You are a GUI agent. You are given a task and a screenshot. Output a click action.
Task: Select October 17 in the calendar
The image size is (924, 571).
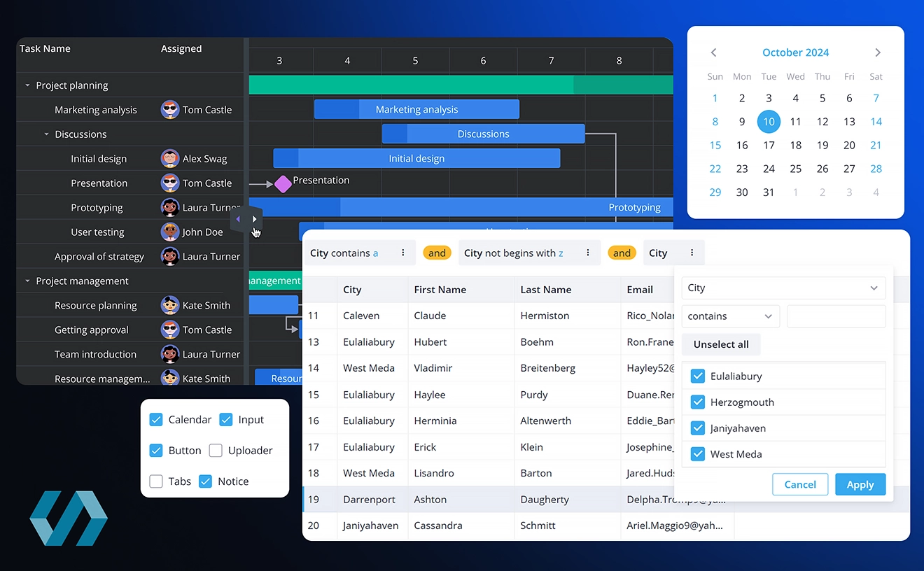click(769, 146)
